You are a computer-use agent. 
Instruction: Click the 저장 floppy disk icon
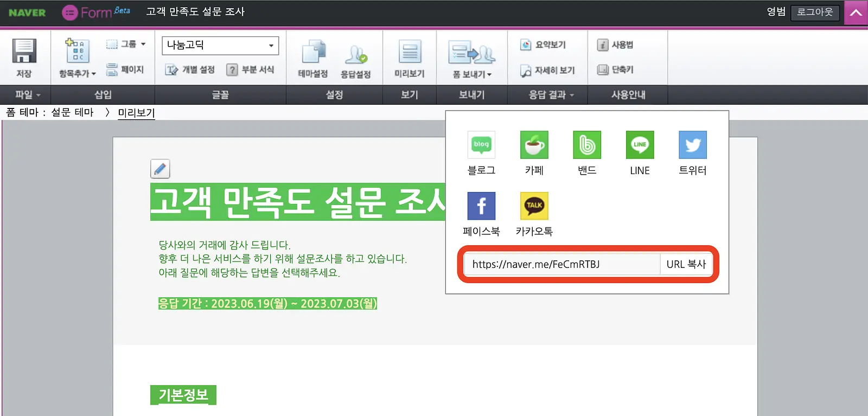point(24,52)
